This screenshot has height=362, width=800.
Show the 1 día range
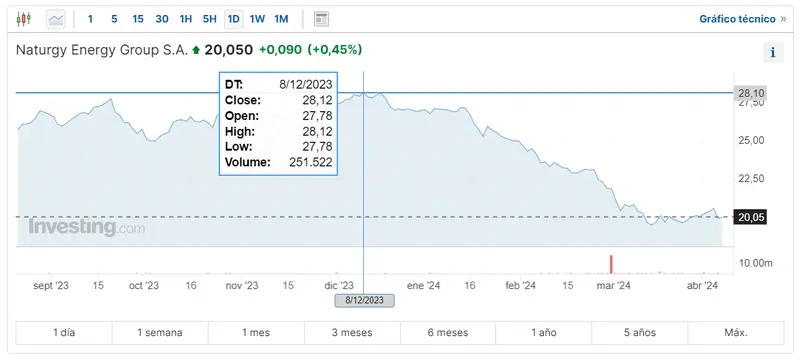point(64,333)
